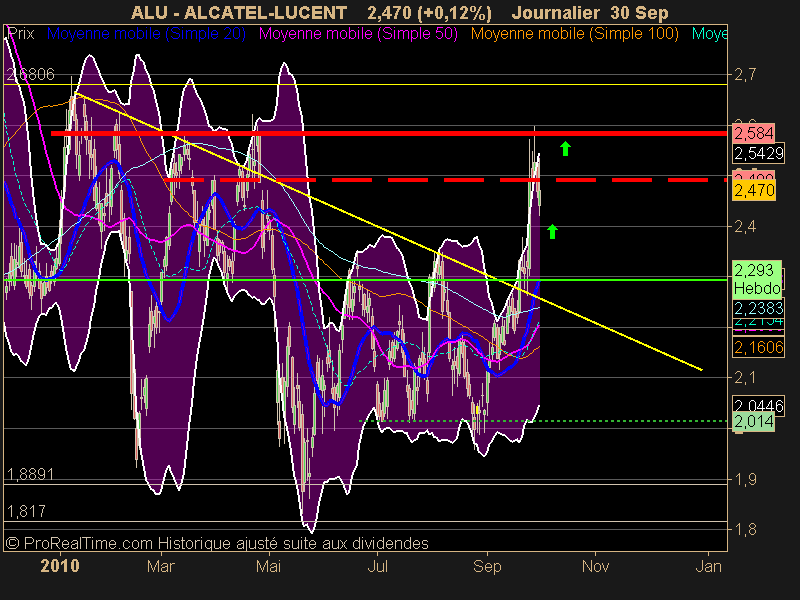Click the 1,817 level label on the left
Image resolution: width=800 pixels, height=600 pixels.
pos(27,511)
